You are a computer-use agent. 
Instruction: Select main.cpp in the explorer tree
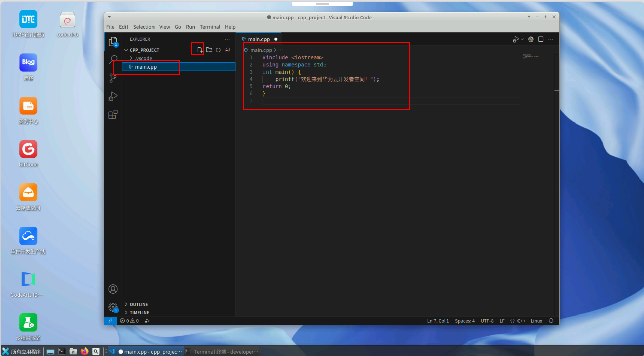179,67
